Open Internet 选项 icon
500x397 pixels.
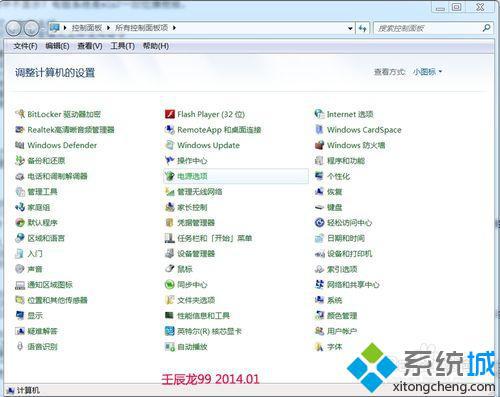(319, 114)
